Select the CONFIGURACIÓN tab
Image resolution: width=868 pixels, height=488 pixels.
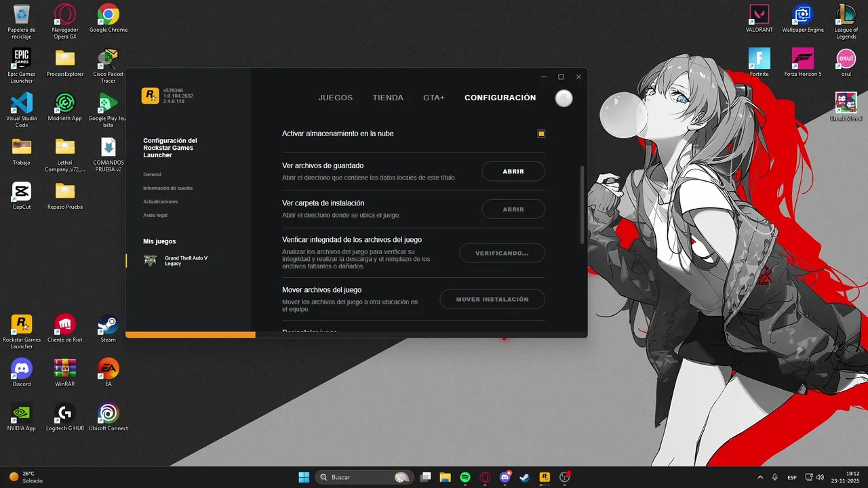coord(500,98)
